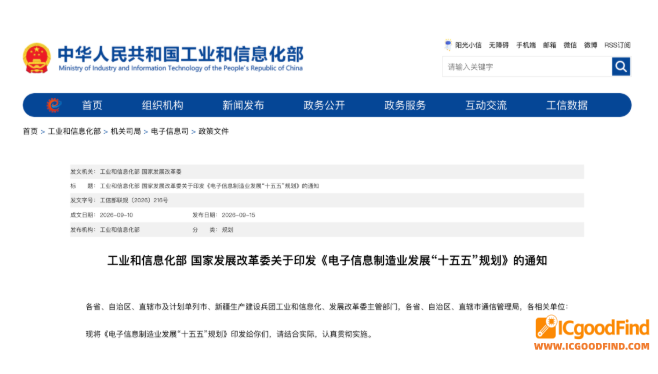Open the 政务公开 navigation tab

[x=324, y=105]
